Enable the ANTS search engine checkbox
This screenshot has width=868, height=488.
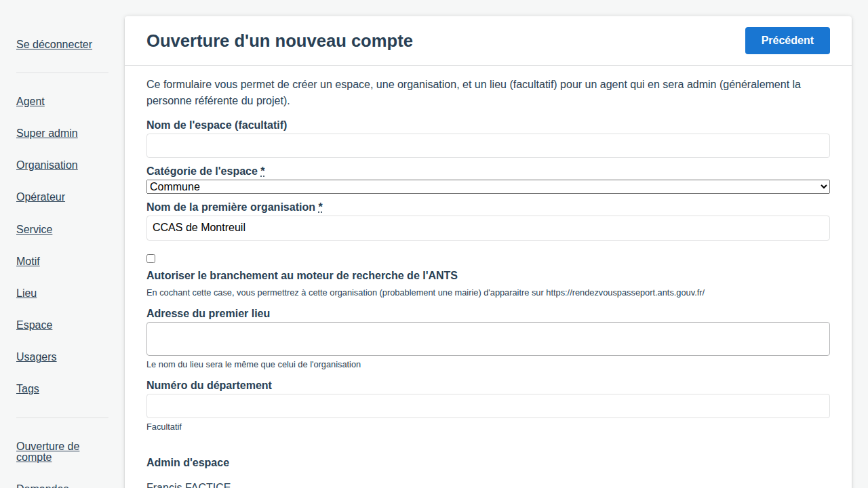[151, 258]
